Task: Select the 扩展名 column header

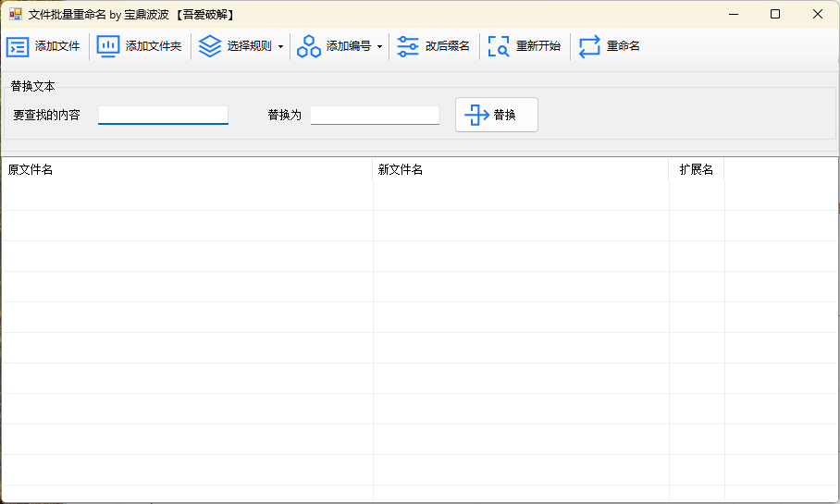Action: [x=696, y=170]
